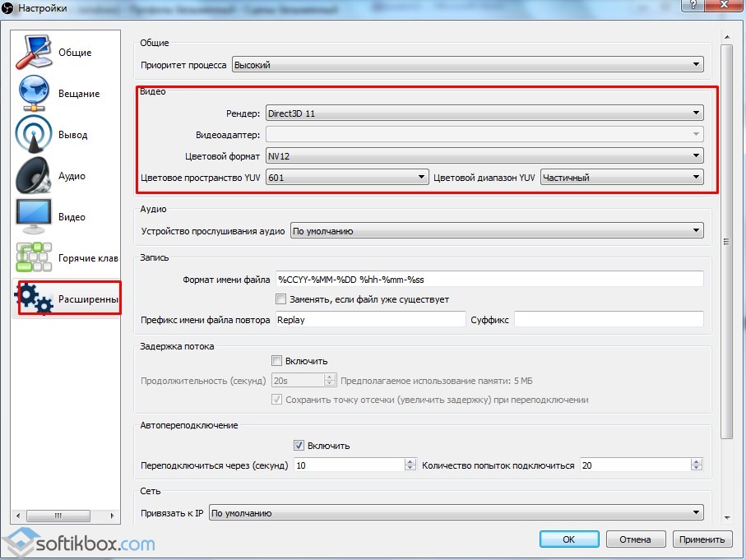Image resolution: width=746 pixels, height=560 pixels.
Task: Click the Общие monitor icon in sidebar
Action: (34, 53)
